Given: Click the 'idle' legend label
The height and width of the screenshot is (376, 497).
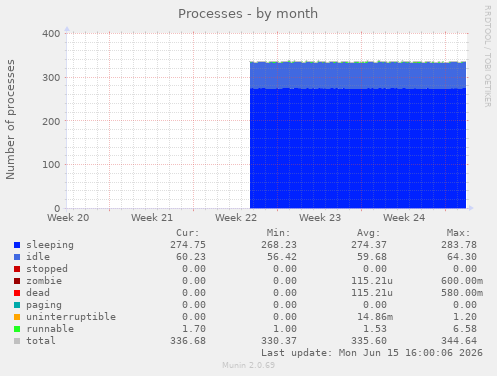Looking at the screenshot, I should point(38,257).
